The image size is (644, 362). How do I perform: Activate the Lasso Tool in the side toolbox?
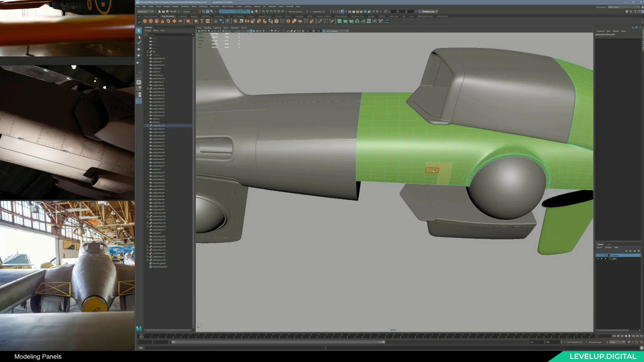[139, 38]
